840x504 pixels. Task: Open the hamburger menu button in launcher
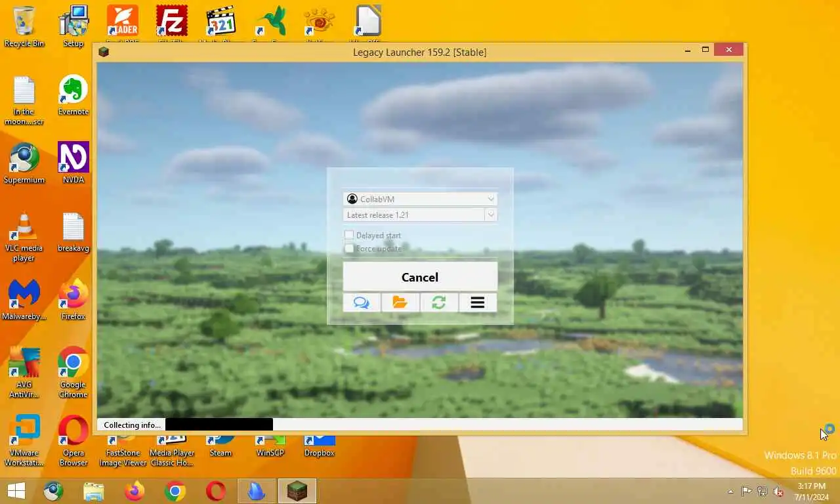(x=478, y=303)
